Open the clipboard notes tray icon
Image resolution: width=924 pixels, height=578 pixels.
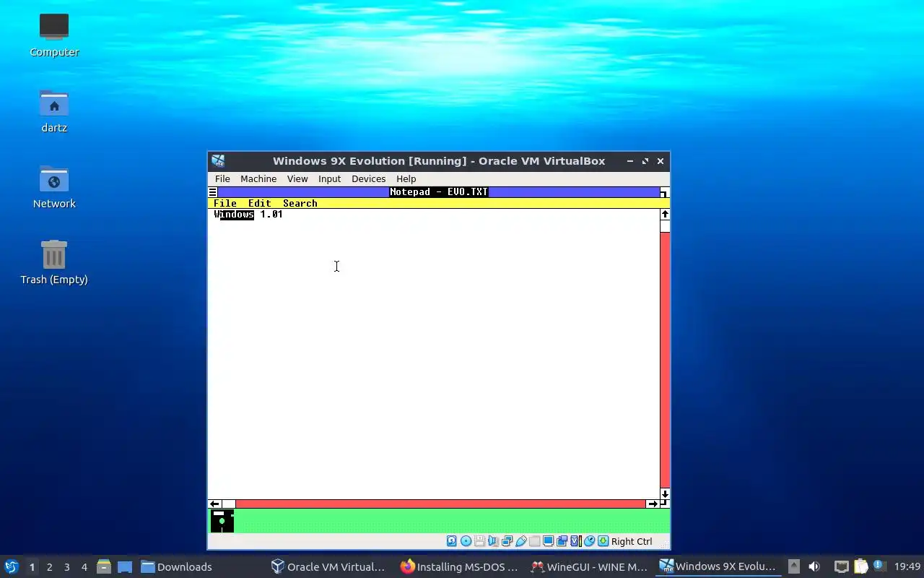[860, 566]
